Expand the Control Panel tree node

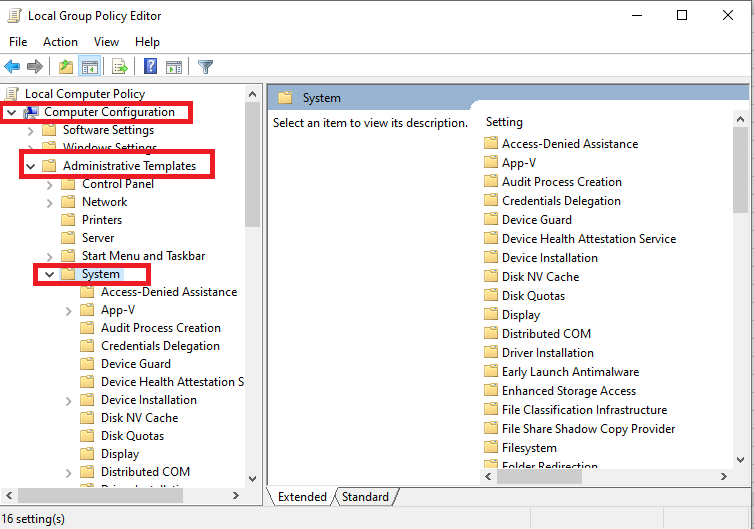[50, 184]
